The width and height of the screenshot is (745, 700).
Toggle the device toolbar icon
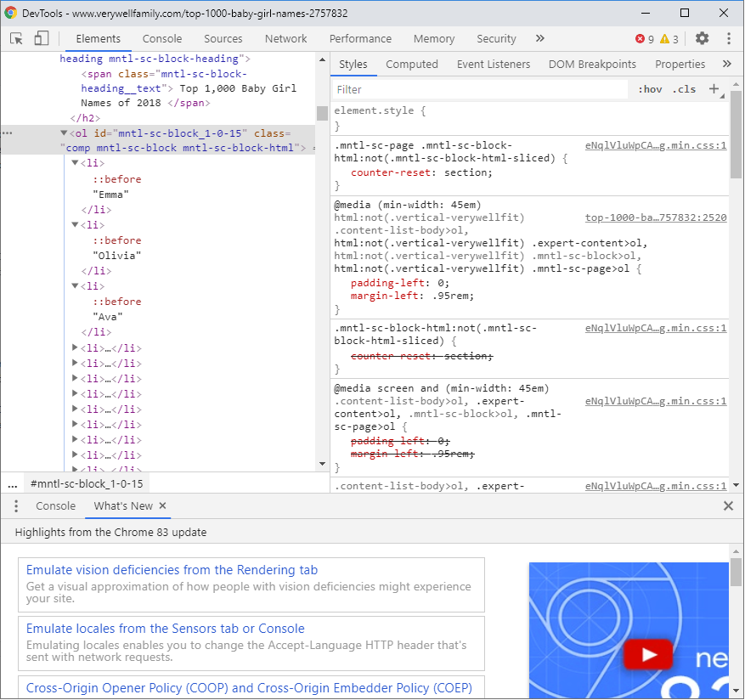(x=42, y=38)
